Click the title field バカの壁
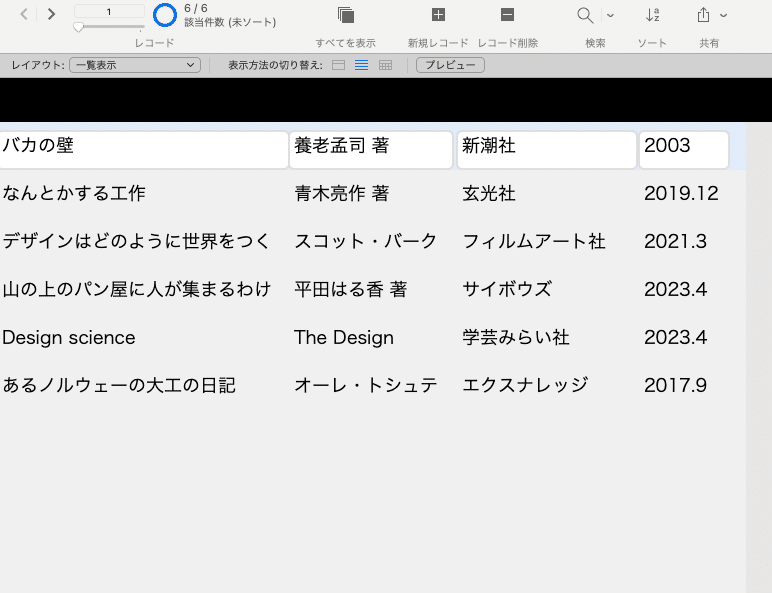The width and height of the screenshot is (772, 593). click(x=144, y=150)
